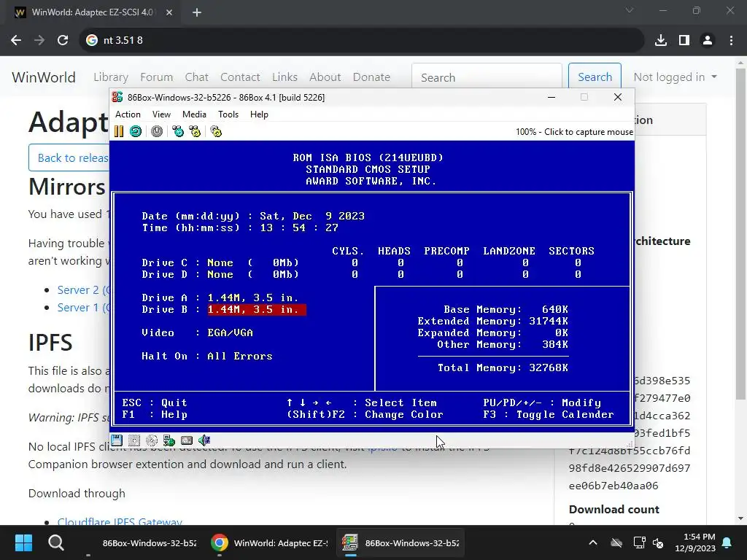Open Server 1 mirror link
This screenshot has width=747, height=560.
point(83,308)
